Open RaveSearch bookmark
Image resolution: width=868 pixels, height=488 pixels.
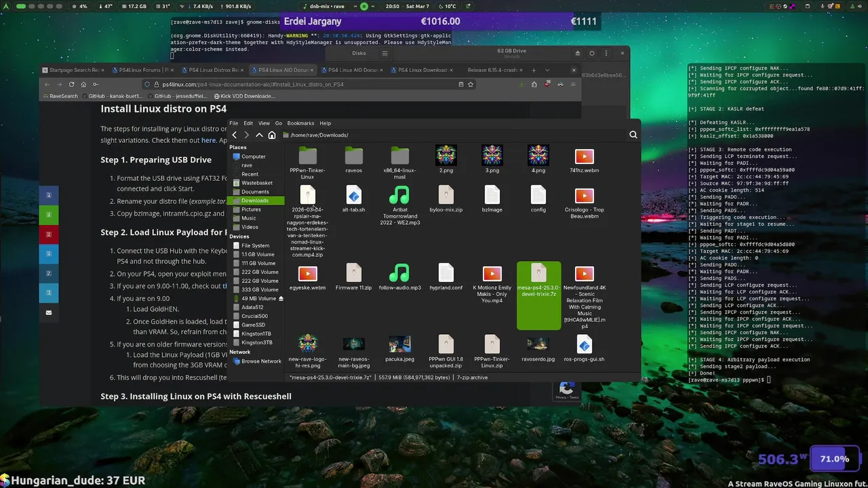click(60, 96)
